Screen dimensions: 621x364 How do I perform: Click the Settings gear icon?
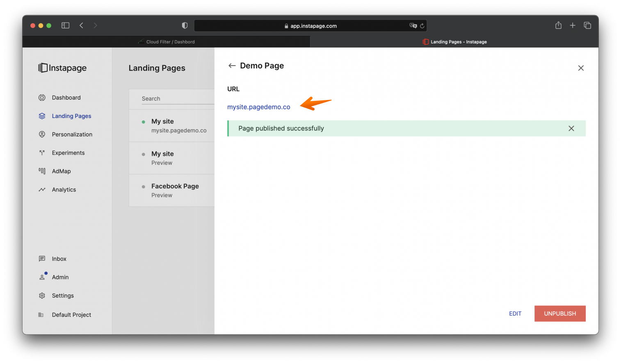pos(42,296)
